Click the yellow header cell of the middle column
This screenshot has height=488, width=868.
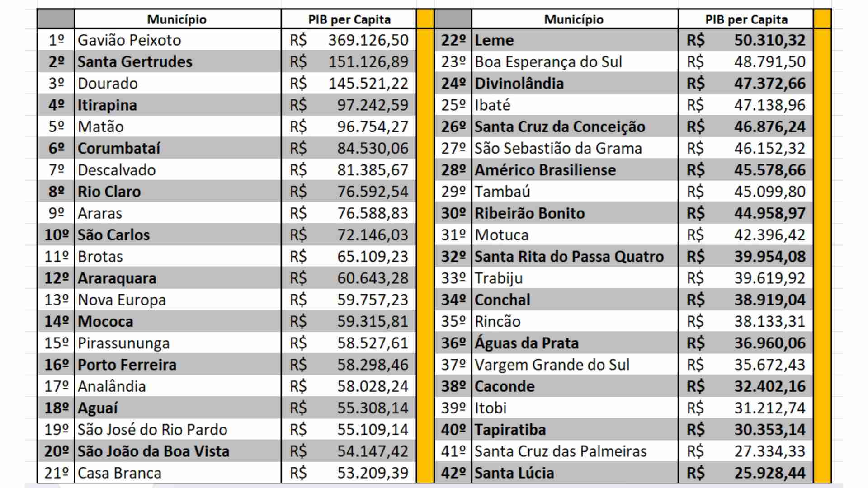pyautogui.click(x=425, y=19)
